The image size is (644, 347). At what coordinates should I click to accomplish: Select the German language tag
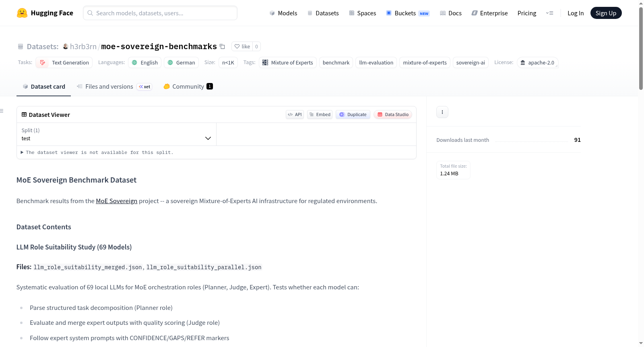point(181,62)
